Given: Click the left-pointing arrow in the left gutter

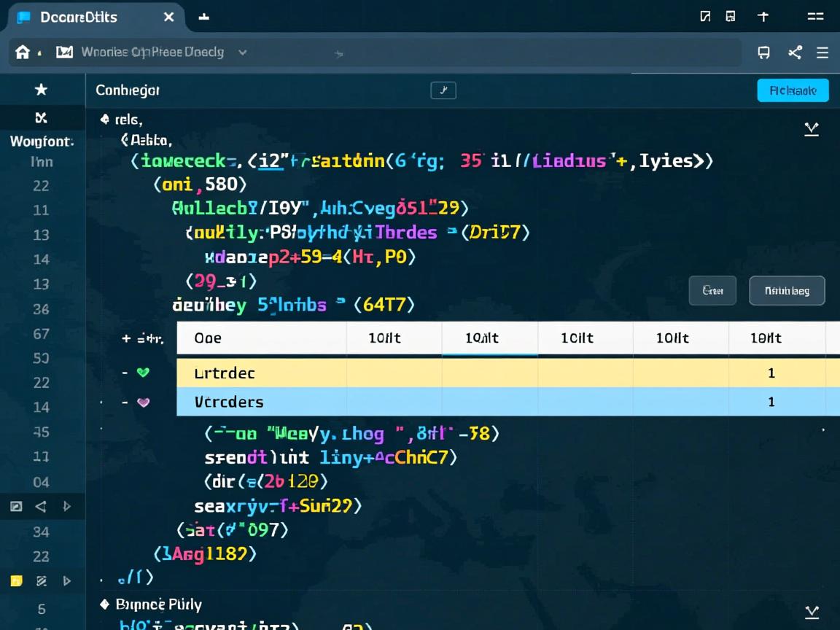Looking at the screenshot, I should point(42,506).
